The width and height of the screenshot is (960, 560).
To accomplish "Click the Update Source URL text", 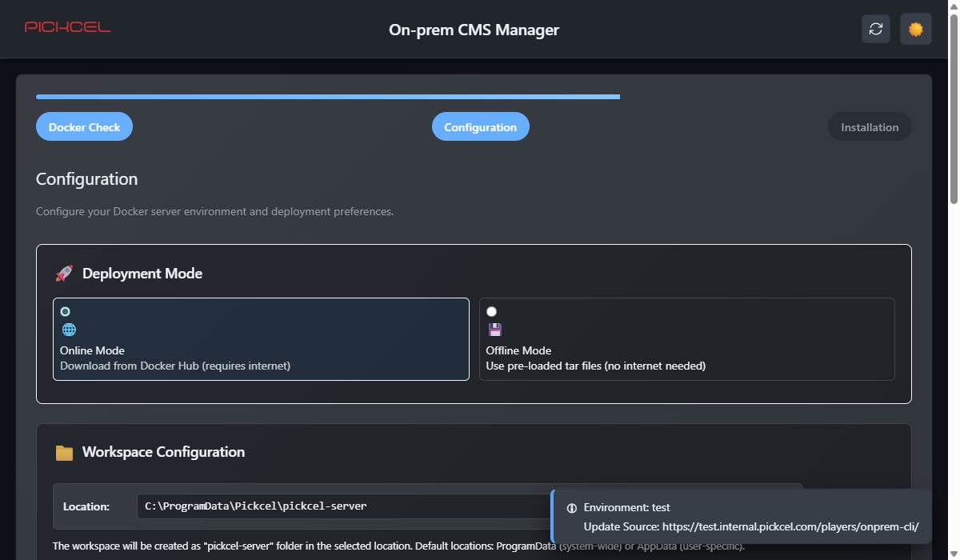I will [751, 526].
